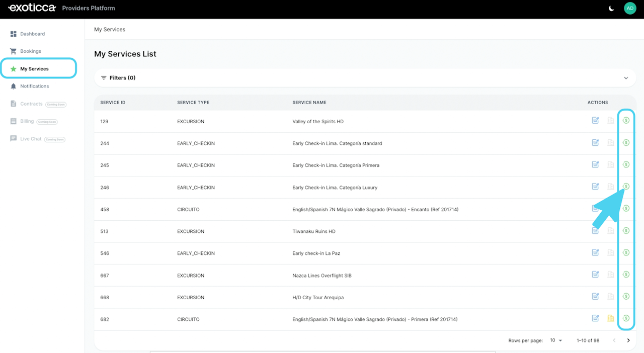Open the rows per page dropdown
This screenshot has height=353, width=644.
pyautogui.click(x=556, y=340)
